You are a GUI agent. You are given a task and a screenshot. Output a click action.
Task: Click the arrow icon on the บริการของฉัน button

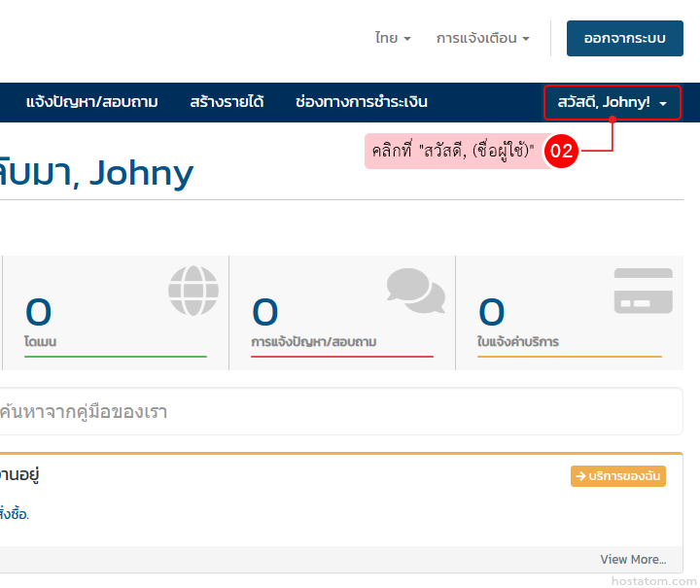tap(580, 476)
